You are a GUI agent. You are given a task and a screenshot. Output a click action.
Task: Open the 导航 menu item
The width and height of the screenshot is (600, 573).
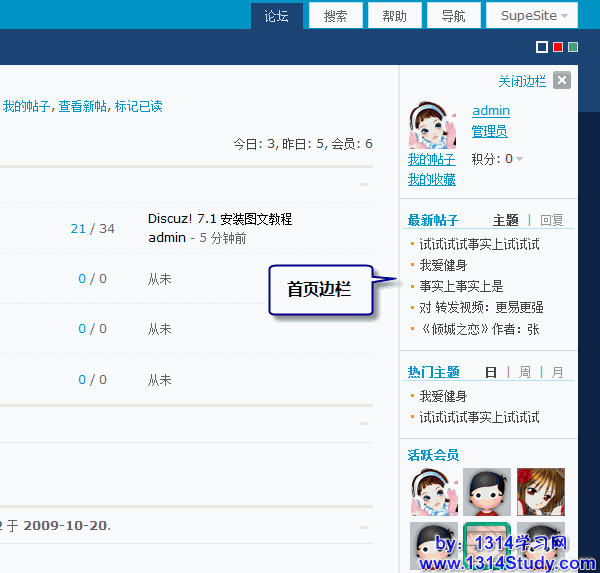(x=453, y=16)
